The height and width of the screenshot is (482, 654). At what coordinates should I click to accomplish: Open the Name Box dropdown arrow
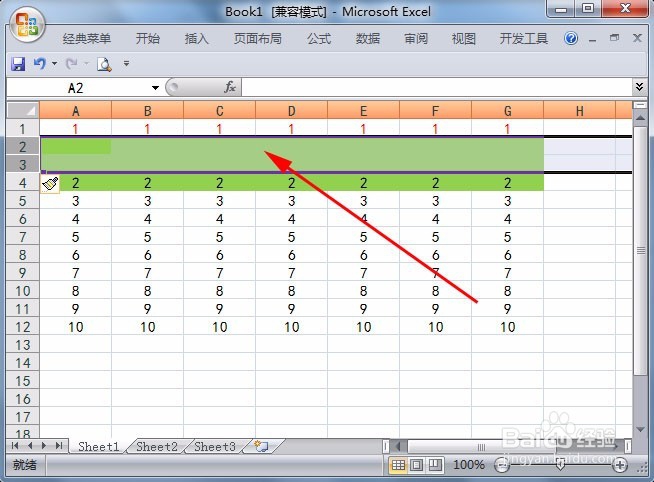155,88
